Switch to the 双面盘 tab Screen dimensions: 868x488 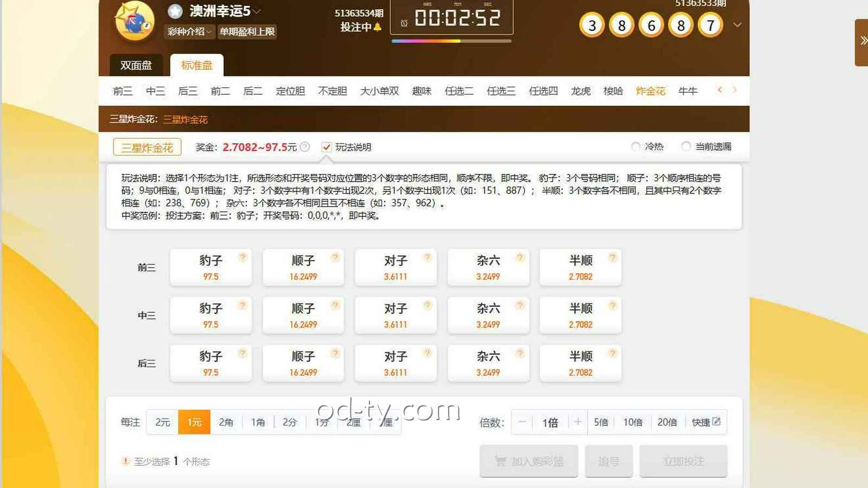(x=136, y=65)
